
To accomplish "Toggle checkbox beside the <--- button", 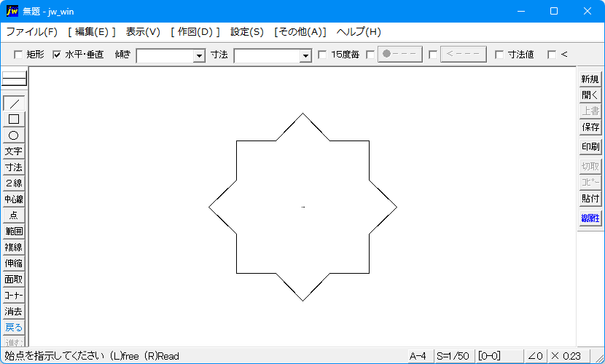I will 433,55.
